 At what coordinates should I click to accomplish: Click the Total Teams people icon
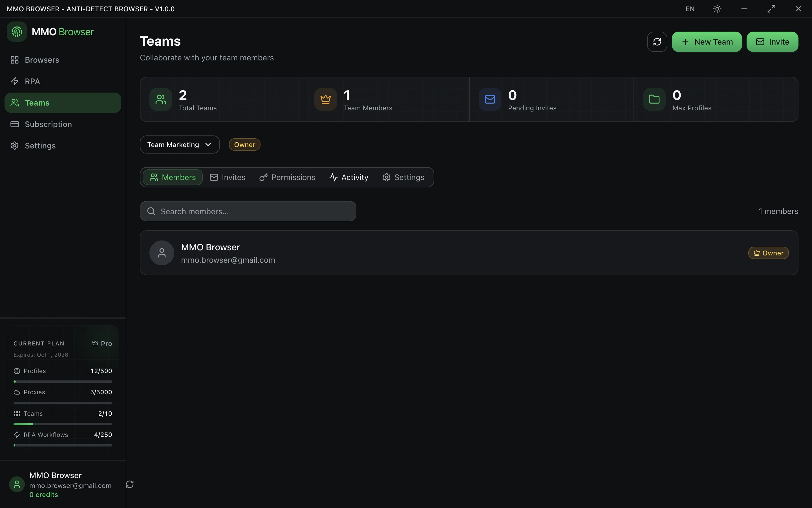pyautogui.click(x=161, y=99)
